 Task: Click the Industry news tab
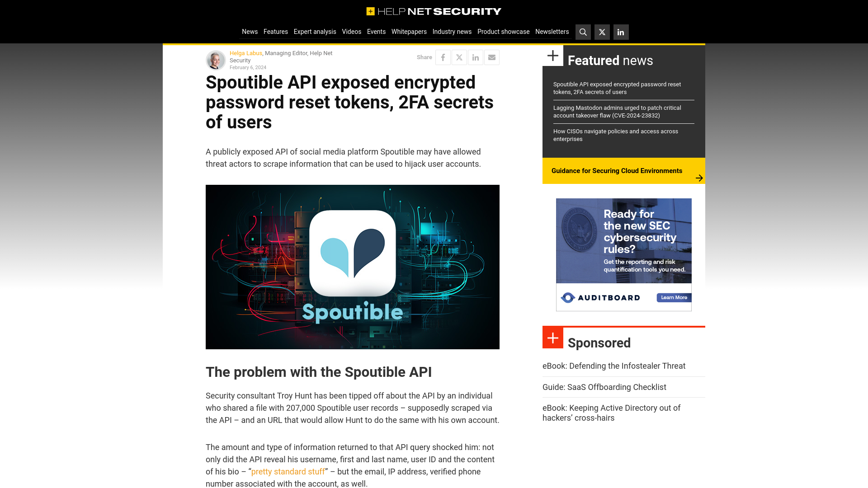pyautogui.click(x=452, y=31)
